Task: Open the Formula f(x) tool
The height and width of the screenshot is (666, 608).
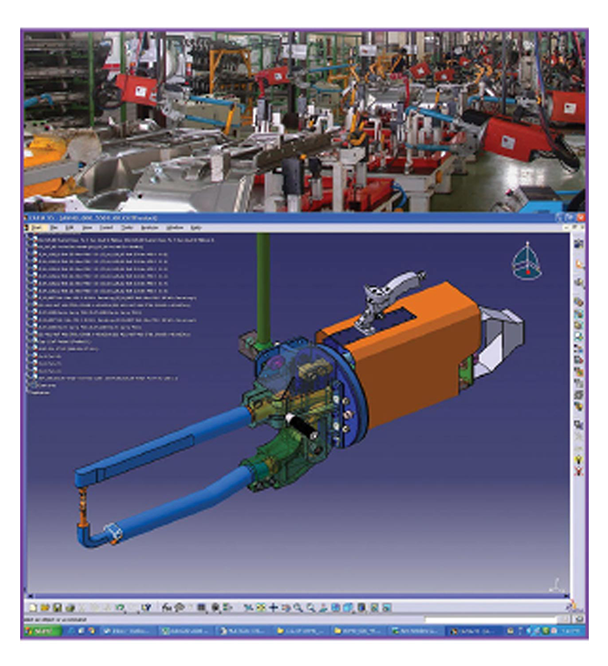Action: [167, 607]
